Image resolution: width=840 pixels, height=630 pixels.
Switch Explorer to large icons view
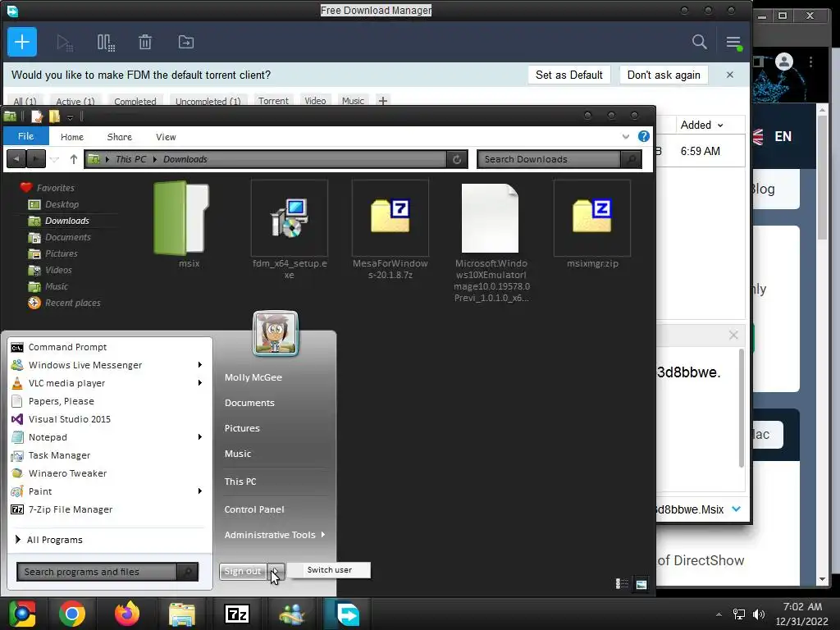pyautogui.click(x=641, y=584)
